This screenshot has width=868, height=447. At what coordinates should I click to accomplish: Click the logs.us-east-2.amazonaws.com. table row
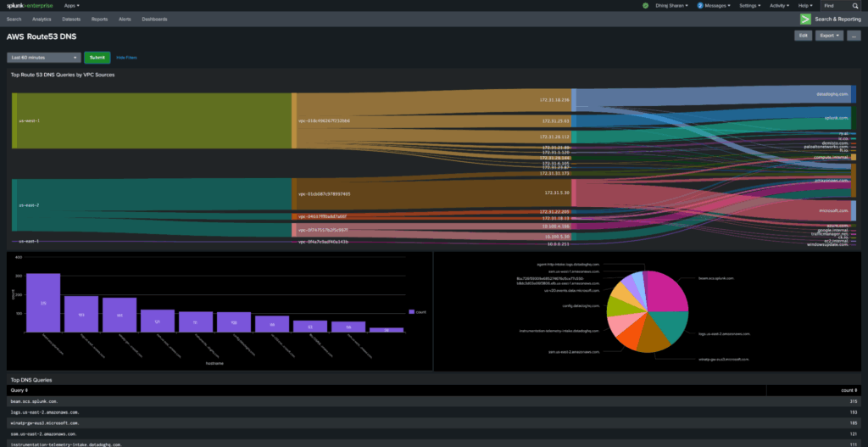tap(434, 412)
